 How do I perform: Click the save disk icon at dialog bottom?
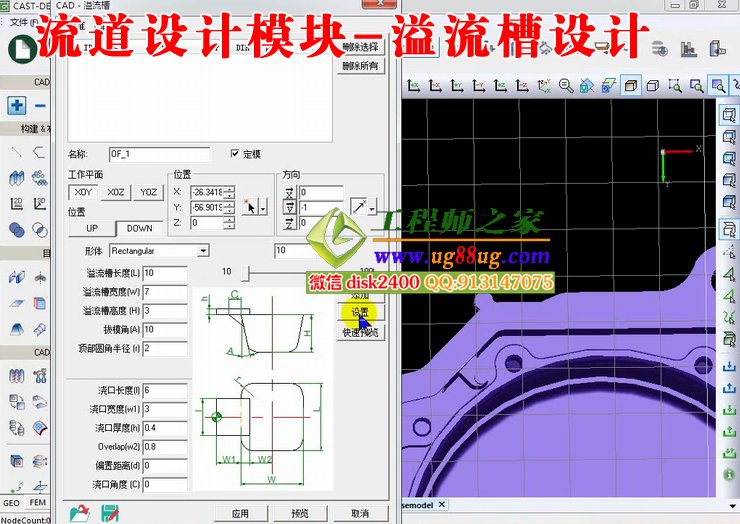[109, 513]
